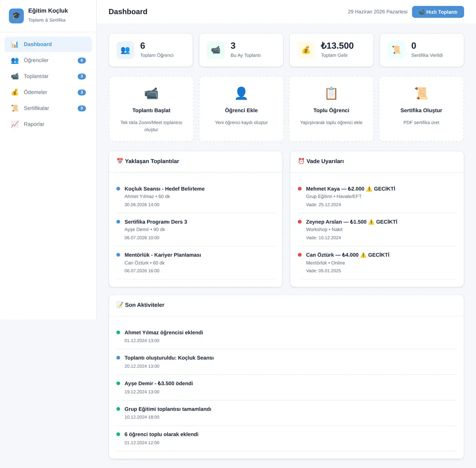
Task: Click Can Öztürk ₺4.000 overdue alert
Action: [377, 263]
